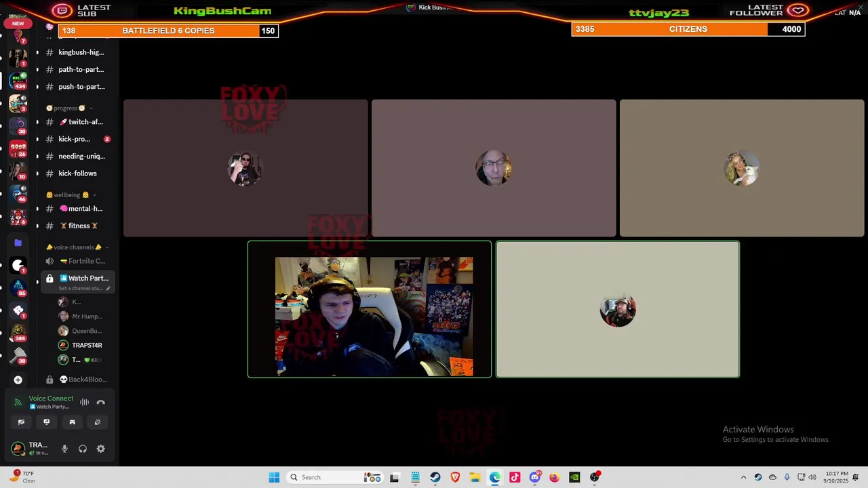Screen dimensions: 868x488
Task: Mute the microphone in user panel
Action: pyautogui.click(x=65, y=449)
